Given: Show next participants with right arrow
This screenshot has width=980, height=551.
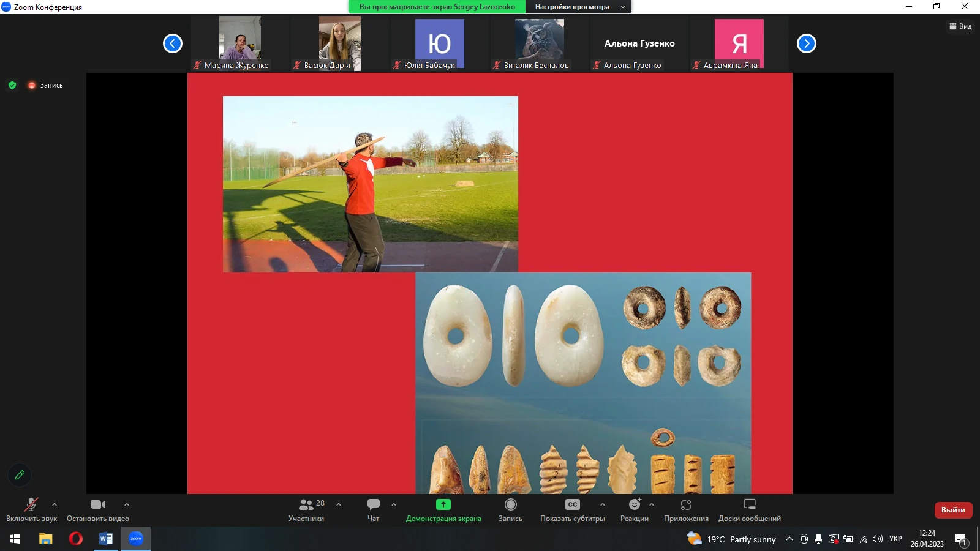Looking at the screenshot, I should pyautogui.click(x=807, y=43).
